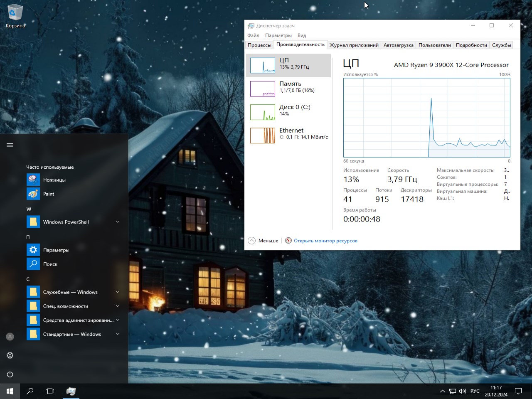The height and width of the screenshot is (399, 532).
Task: Open the Вид menu in Task Manager
Action: (301, 35)
